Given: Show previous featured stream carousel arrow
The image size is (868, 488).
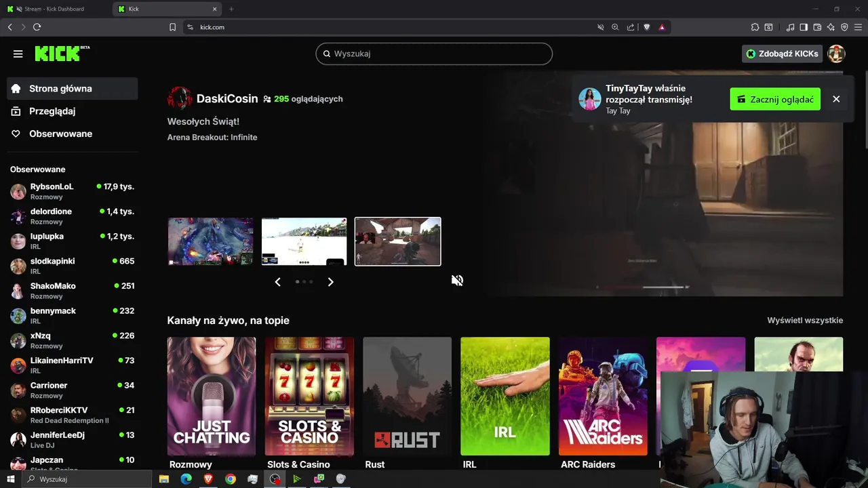Looking at the screenshot, I should 277,282.
